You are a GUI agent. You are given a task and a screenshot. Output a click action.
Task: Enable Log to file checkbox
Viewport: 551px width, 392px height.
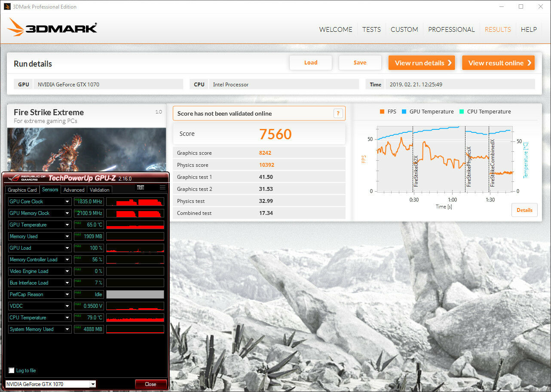click(12, 371)
